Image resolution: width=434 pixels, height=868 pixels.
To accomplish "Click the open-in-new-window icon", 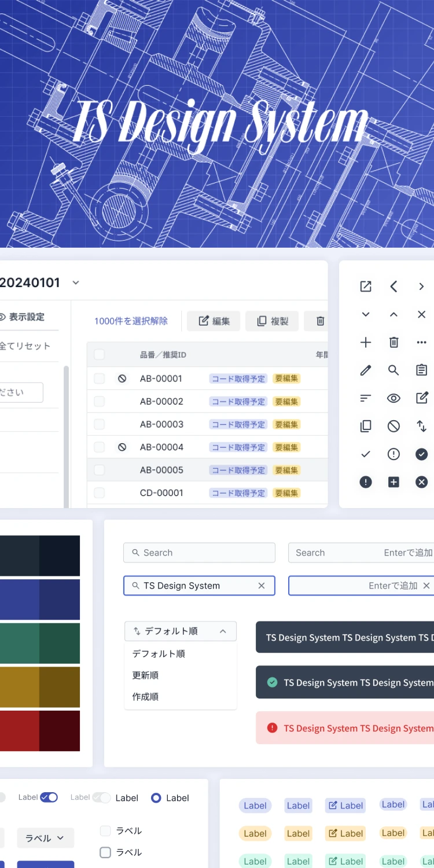I will (366, 286).
